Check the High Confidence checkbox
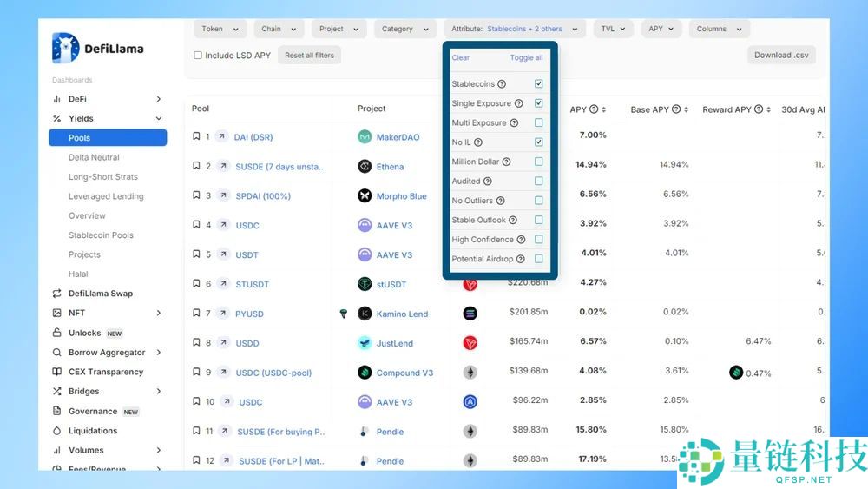Screen dimensions: 868x489 click(539, 239)
